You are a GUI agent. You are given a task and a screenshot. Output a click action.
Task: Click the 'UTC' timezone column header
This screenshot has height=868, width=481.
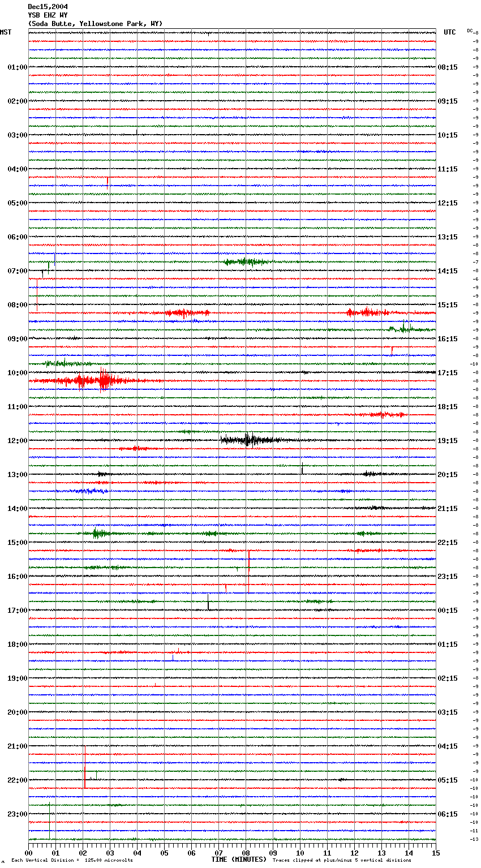click(x=450, y=32)
